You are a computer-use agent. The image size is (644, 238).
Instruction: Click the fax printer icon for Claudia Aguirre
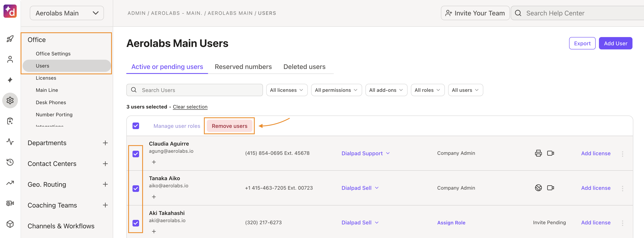(538, 153)
